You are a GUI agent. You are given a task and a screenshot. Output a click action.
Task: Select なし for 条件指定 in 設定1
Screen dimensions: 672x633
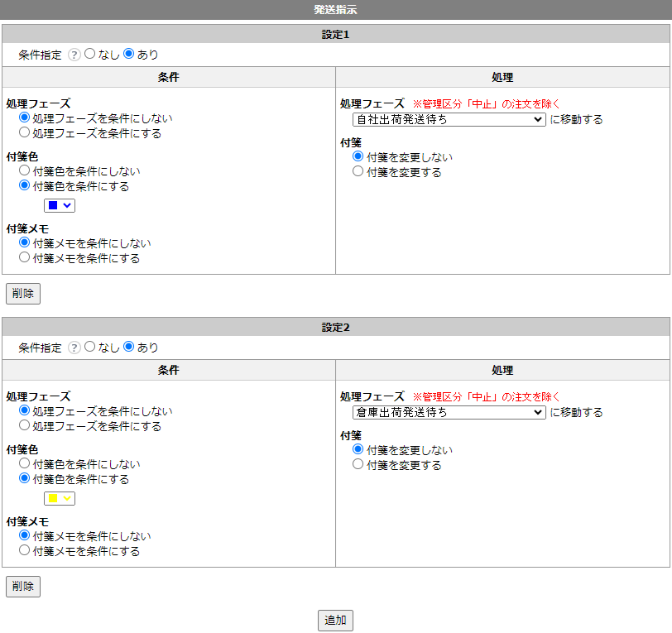tap(89, 54)
